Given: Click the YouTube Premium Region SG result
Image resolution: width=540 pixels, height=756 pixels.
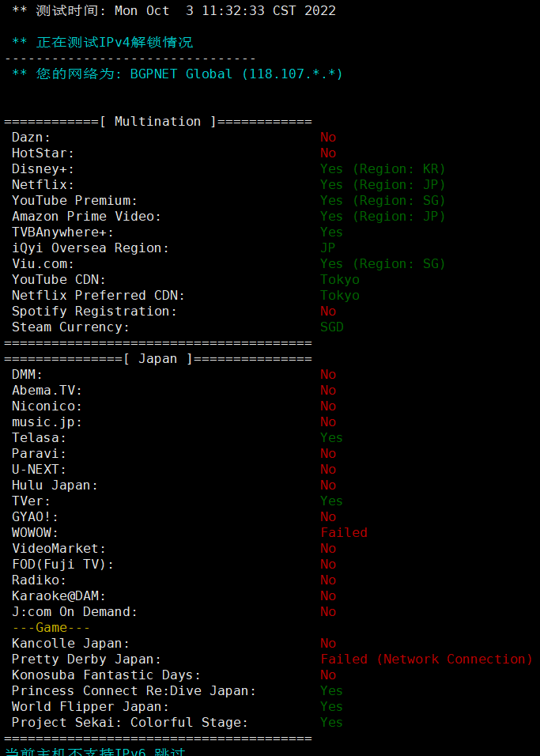Looking at the screenshot, I should pos(383,201).
